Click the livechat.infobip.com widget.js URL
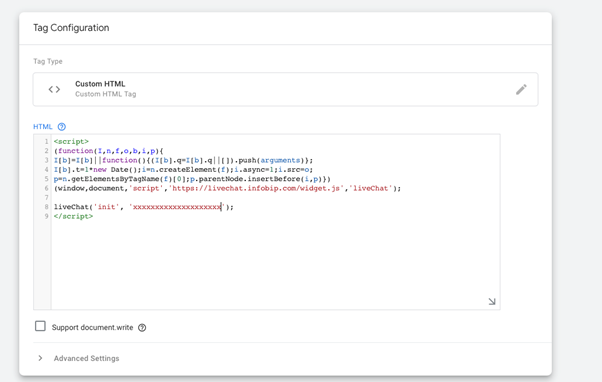 pyautogui.click(x=256, y=189)
